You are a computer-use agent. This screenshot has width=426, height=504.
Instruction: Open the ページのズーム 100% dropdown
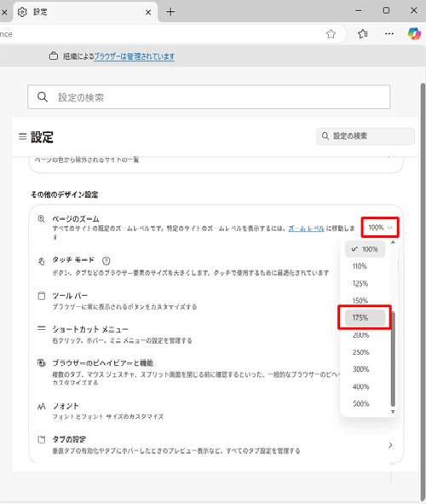(380, 228)
